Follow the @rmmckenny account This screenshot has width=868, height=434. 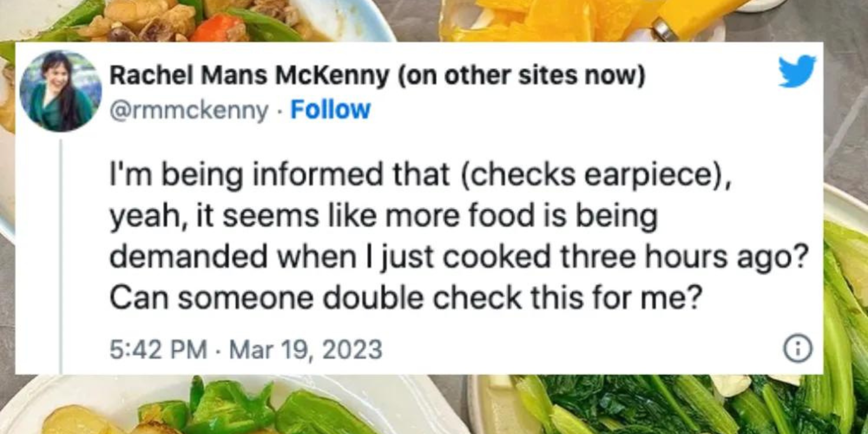pos(330,109)
